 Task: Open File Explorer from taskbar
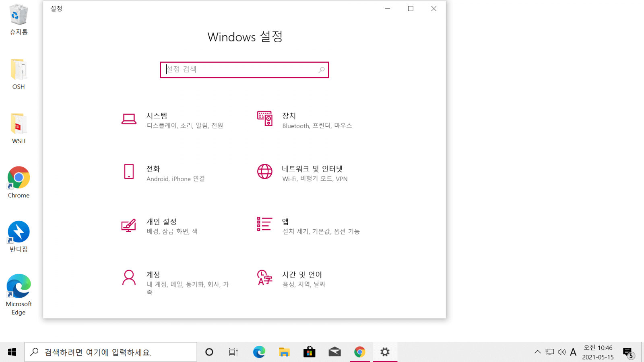(x=284, y=352)
